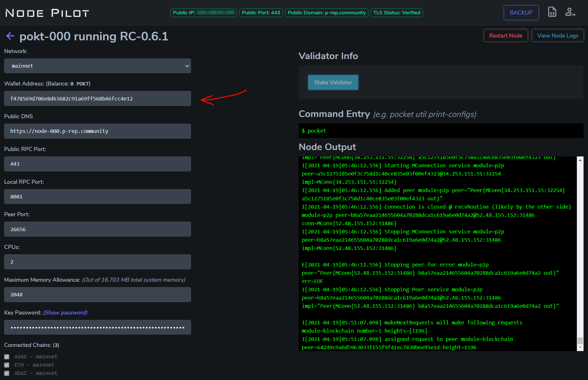The image size is (588, 380).
Task: Click the Command Entry heading
Action: [x=334, y=114]
